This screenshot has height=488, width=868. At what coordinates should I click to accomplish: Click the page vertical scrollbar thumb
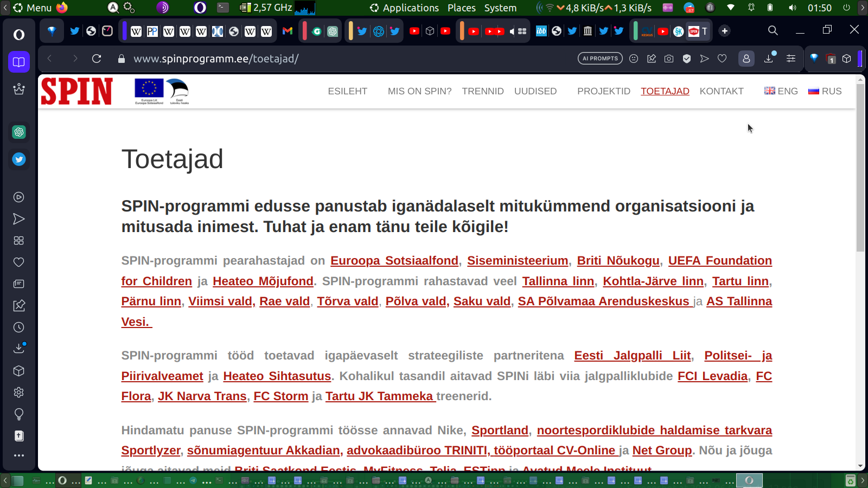tap(860, 168)
